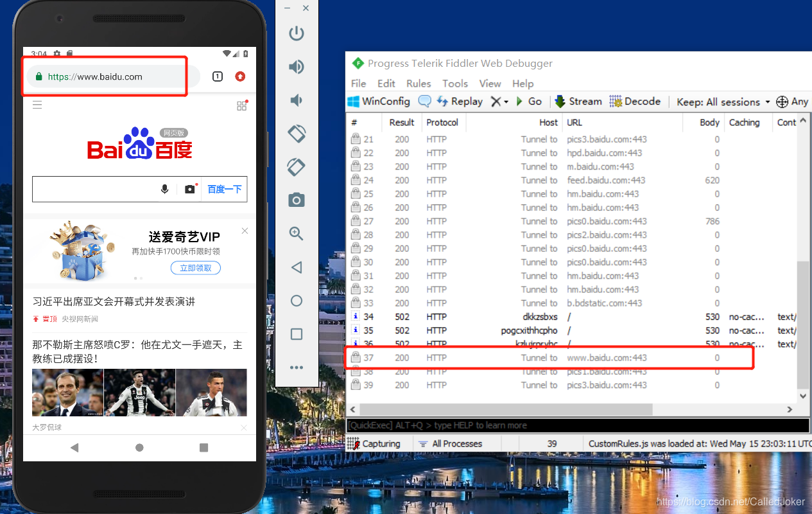This screenshot has height=514, width=812.
Task: Click the red update icon in phone Chrome
Action: tap(240, 76)
